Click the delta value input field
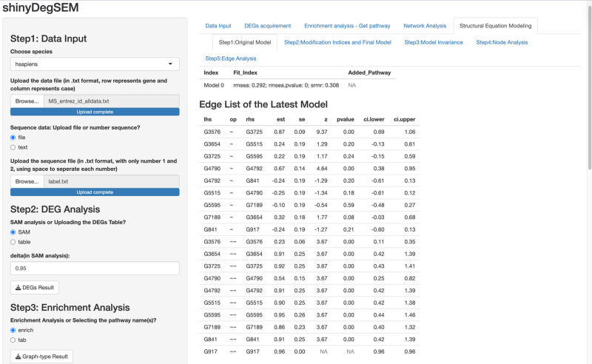The image size is (592, 364). pyautogui.click(x=95, y=269)
